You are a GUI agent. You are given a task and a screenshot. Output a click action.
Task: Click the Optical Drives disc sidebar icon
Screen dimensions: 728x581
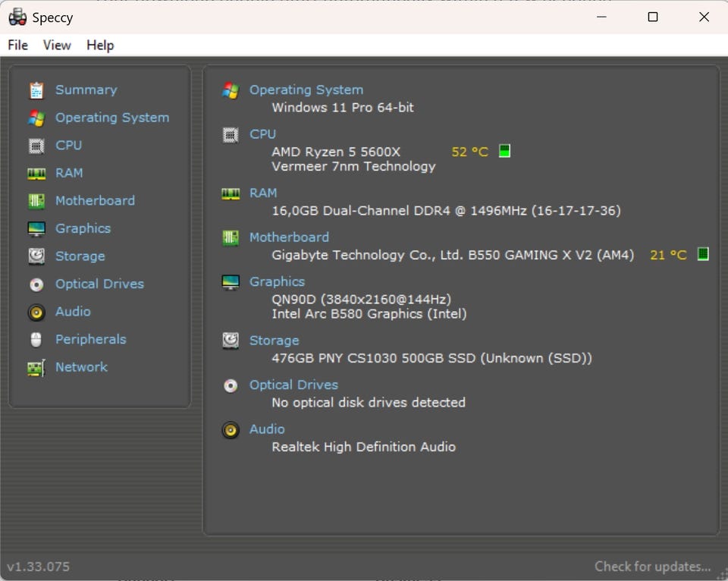coord(36,284)
